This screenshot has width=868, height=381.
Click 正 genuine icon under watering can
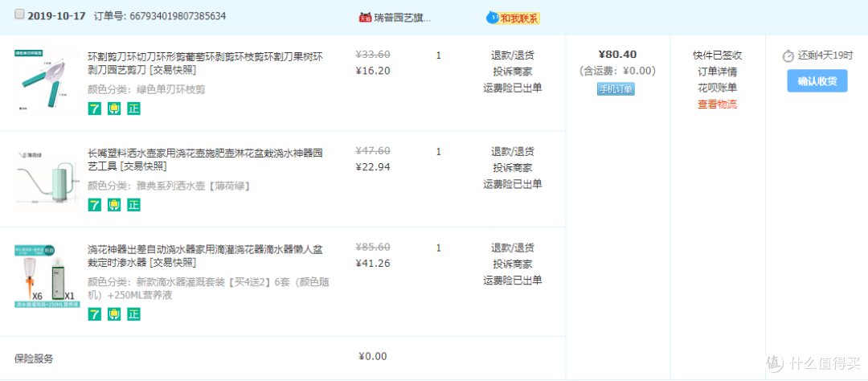[x=133, y=205]
